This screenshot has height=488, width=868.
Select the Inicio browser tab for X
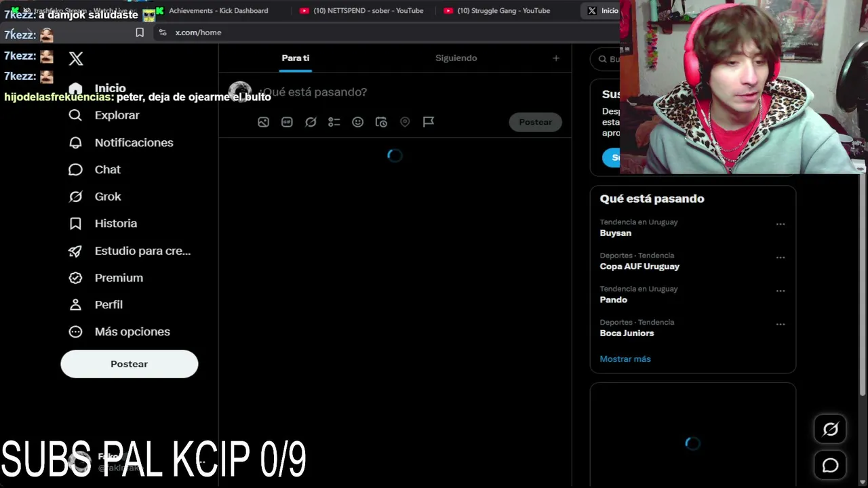[x=601, y=11]
